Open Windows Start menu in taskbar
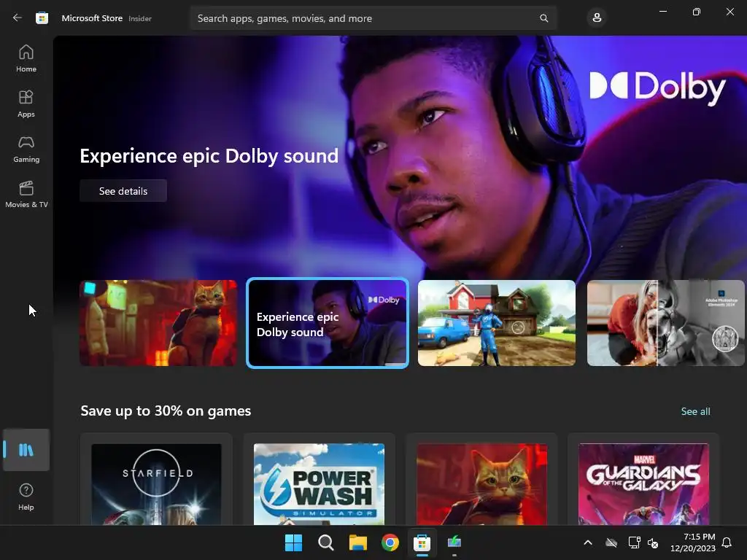Image resolution: width=747 pixels, height=560 pixels. pos(293,542)
